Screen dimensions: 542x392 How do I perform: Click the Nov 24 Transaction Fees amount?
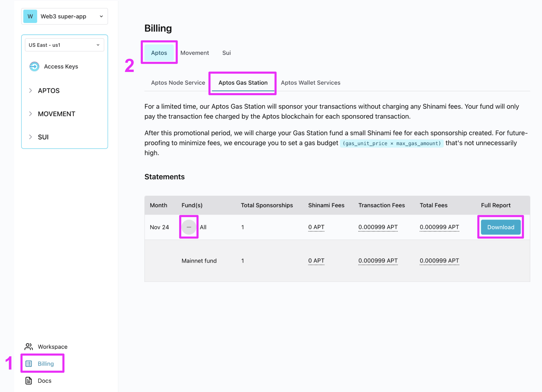[x=378, y=227]
